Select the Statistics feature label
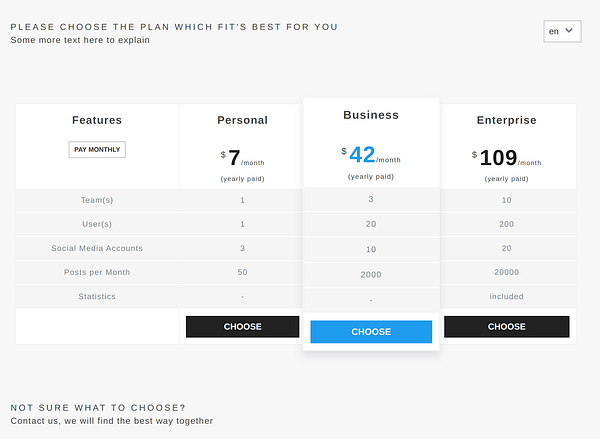The image size is (600, 439). (x=97, y=296)
